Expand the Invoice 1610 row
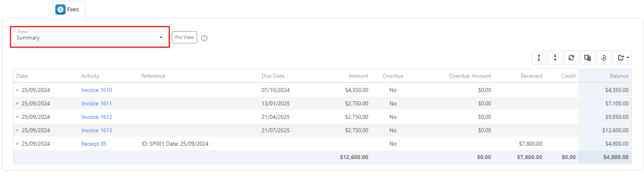Image resolution: width=644 pixels, height=178 pixels. tap(17, 90)
